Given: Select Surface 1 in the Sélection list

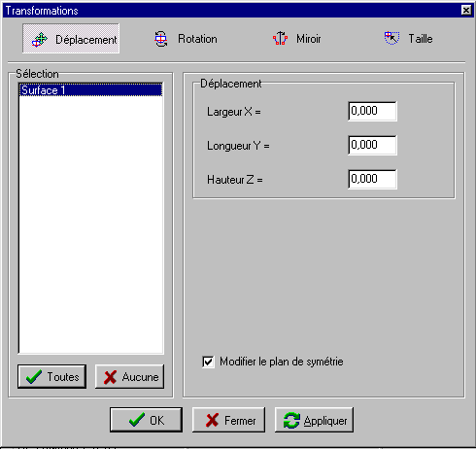Looking at the screenshot, I should point(90,90).
